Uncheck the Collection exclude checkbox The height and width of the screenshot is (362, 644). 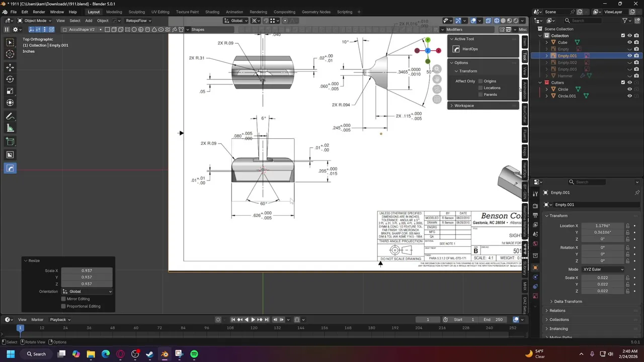pyautogui.click(x=623, y=36)
